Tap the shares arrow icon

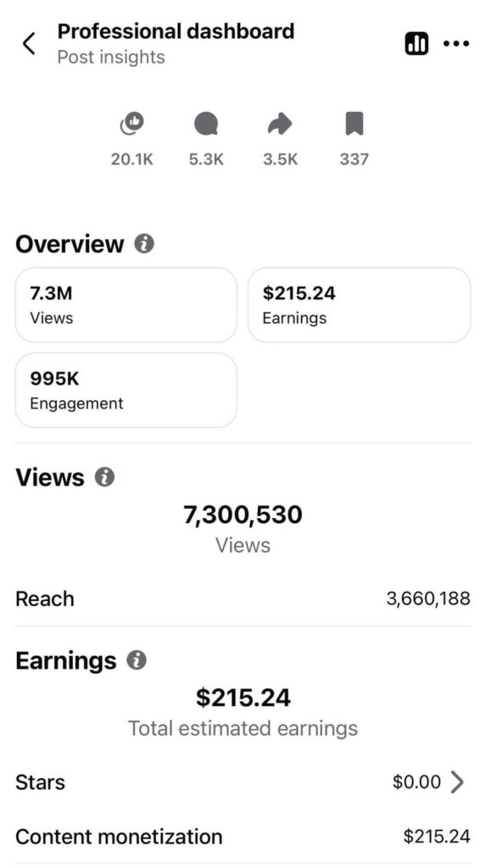(x=280, y=124)
